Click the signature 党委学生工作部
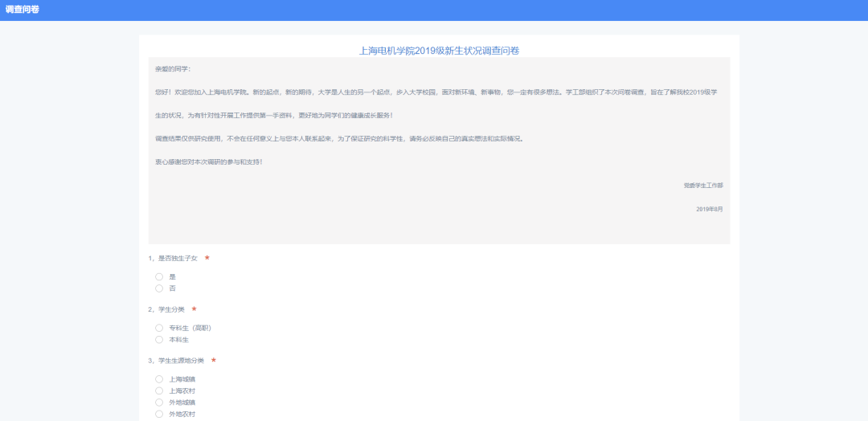 pyautogui.click(x=703, y=186)
